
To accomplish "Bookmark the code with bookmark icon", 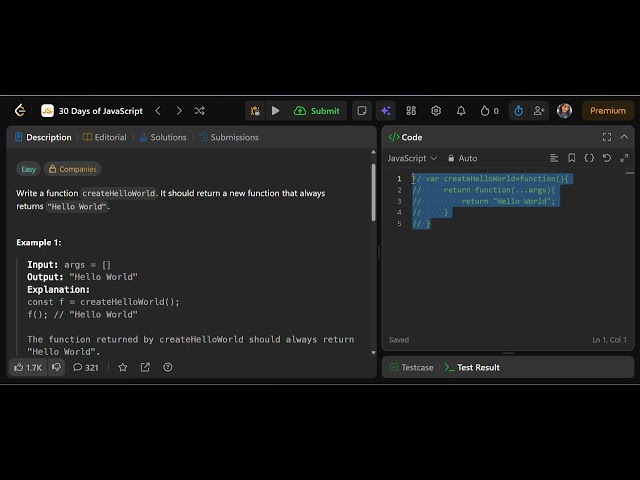I will (x=571, y=158).
